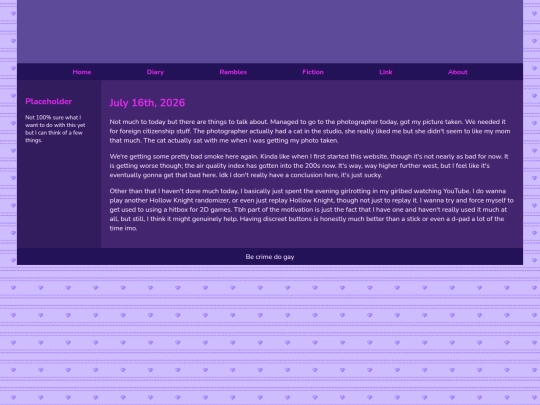The height and width of the screenshot is (405, 540).
Task: Open the Rambles nav link
Action: pyautogui.click(x=233, y=72)
